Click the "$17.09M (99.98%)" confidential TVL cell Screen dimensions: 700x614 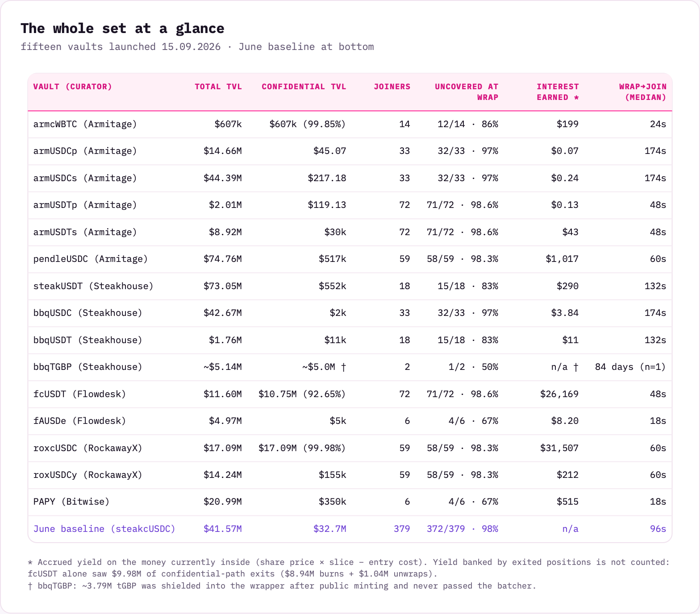(302, 448)
